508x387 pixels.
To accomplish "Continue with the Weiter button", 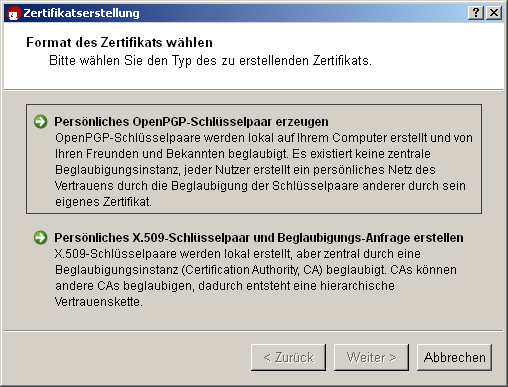I will [x=371, y=357].
